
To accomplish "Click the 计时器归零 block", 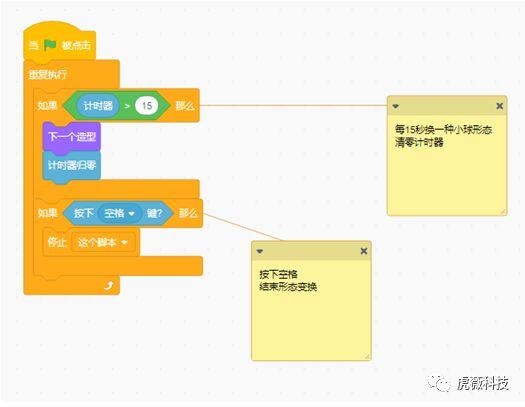I will click(72, 165).
